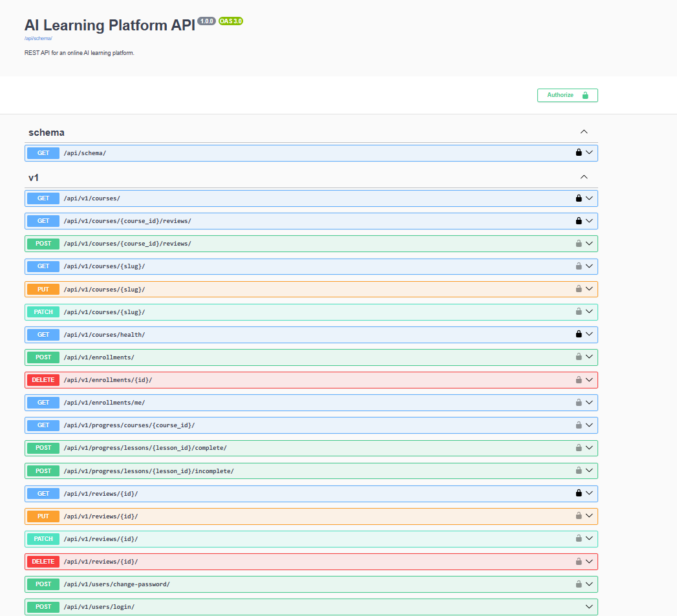Click DELETE method badge for /api/v1/reviews/{id}/
The image size is (677, 616).
click(43, 562)
